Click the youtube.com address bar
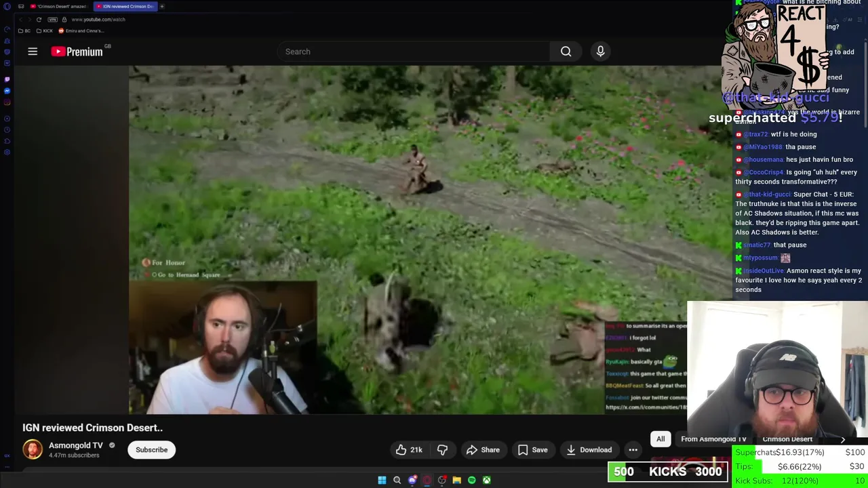This screenshot has width=868, height=488. pyautogui.click(x=98, y=19)
